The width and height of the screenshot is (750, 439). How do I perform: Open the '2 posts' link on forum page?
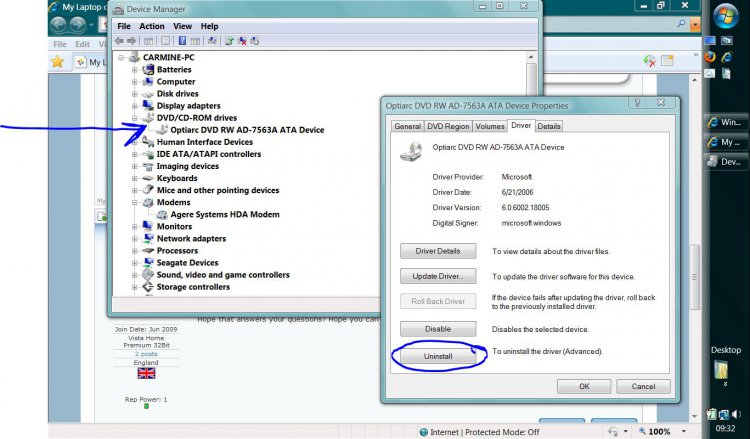pos(146,354)
